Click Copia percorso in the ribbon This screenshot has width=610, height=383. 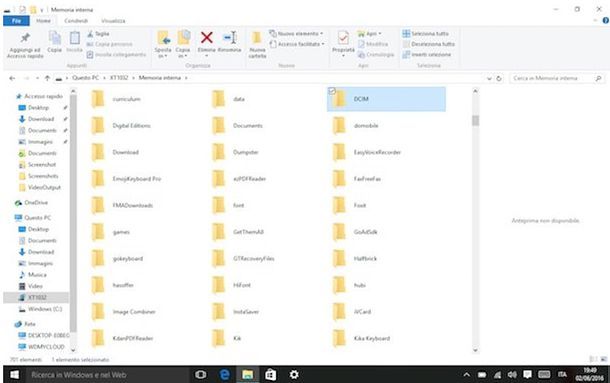point(109,44)
